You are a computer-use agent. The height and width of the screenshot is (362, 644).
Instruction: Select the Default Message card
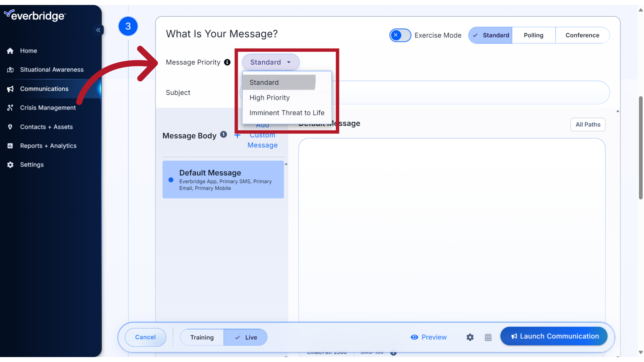click(223, 179)
